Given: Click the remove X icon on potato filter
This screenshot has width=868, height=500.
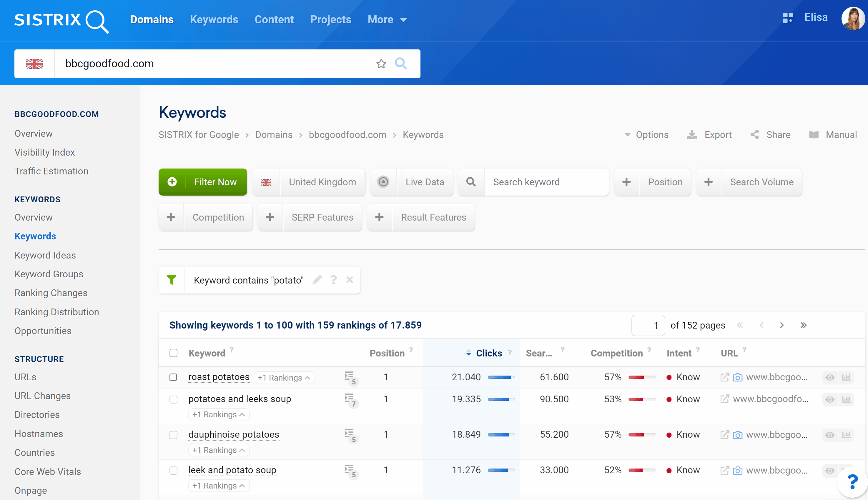Looking at the screenshot, I should (x=349, y=280).
